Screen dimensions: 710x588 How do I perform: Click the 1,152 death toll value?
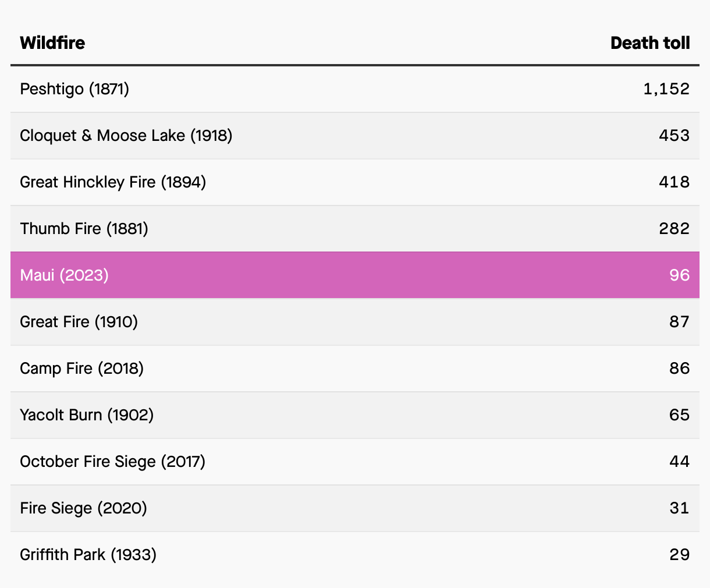[x=666, y=89]
